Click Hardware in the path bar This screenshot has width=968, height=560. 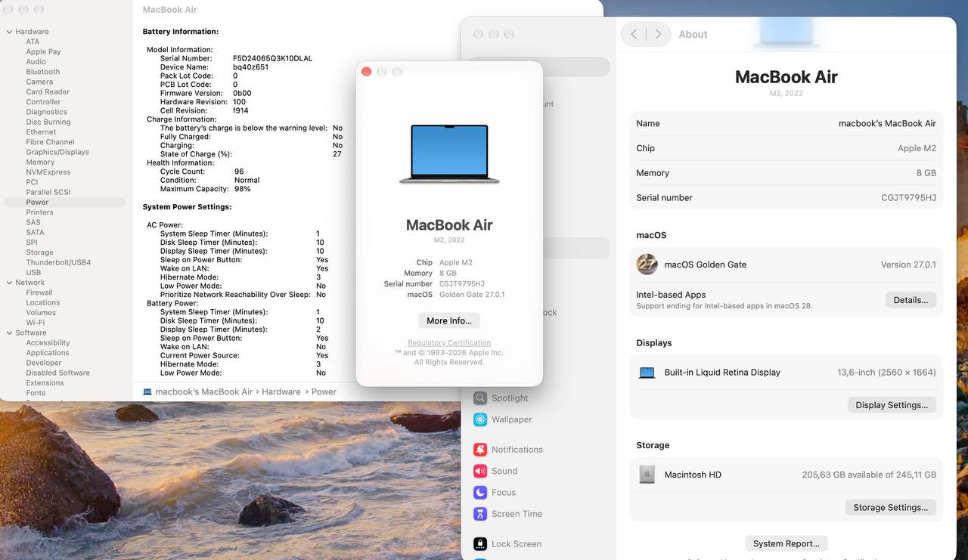[x=281, y=391]
